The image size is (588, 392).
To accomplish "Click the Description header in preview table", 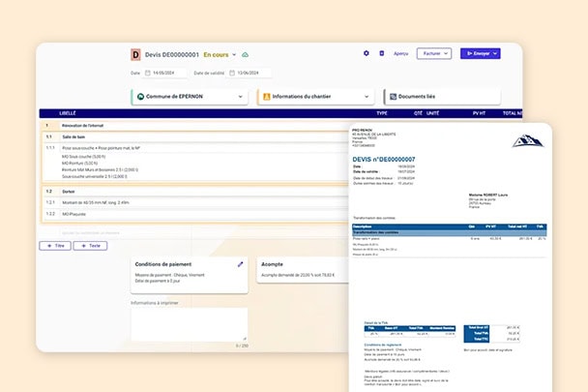I will click(x=362, y=226).
